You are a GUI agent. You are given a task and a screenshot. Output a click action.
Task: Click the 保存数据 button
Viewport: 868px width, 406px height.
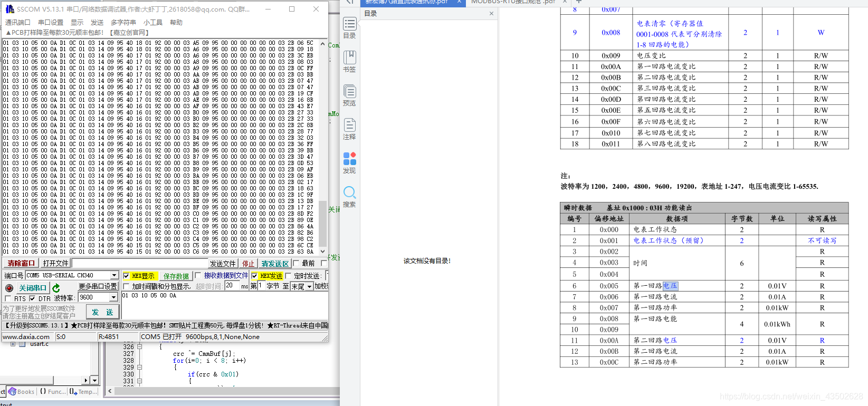tap(176, 276)
